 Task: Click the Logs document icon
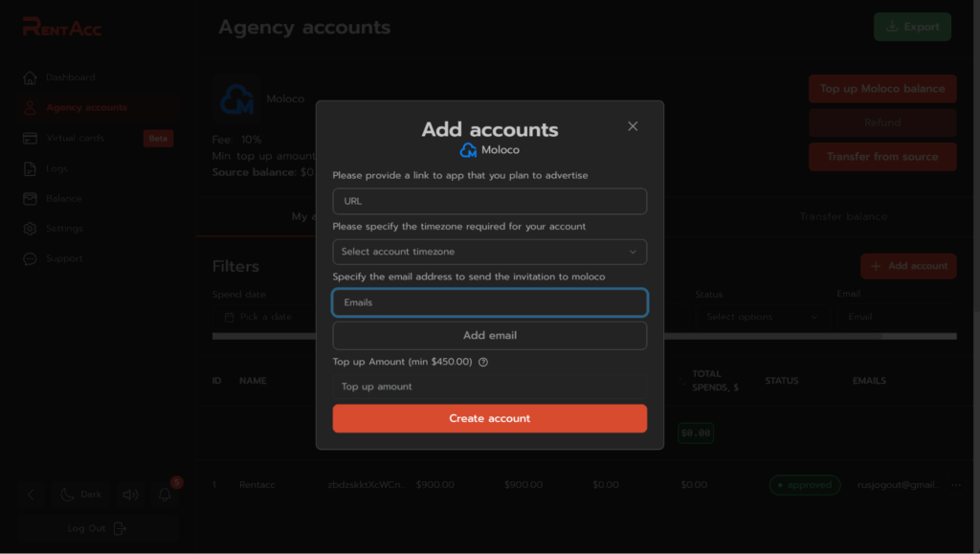pyautogui.click(x=30, y=168)
